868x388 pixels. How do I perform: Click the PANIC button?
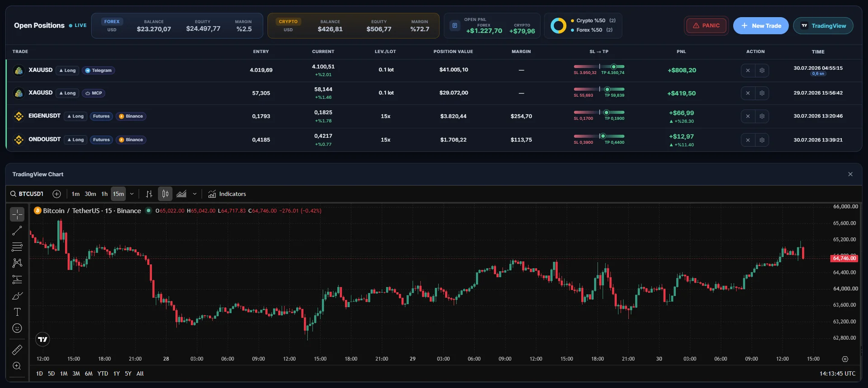pyautogui.click(x=706, y=26)
